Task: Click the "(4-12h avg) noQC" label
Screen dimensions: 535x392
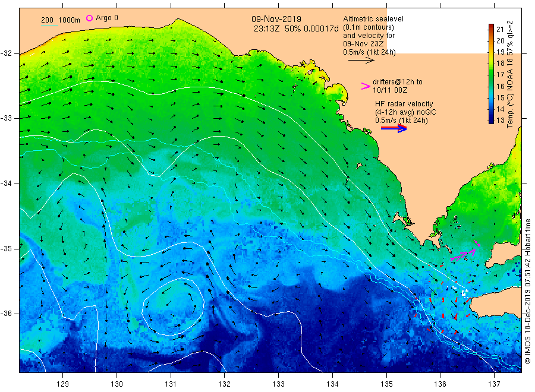Action: click(x=405, y=112)
